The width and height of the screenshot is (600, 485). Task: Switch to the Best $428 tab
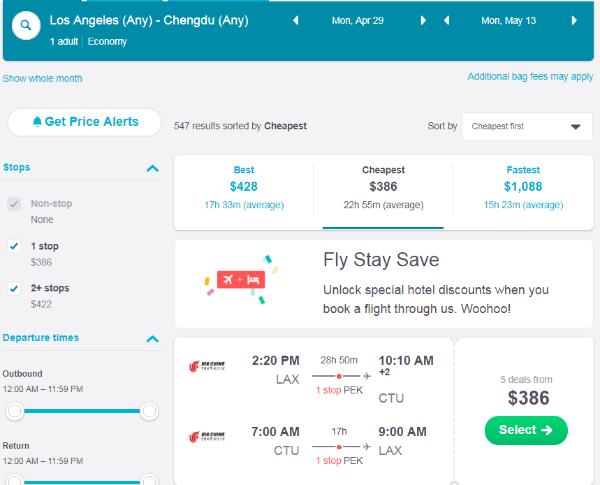(244, 186)
